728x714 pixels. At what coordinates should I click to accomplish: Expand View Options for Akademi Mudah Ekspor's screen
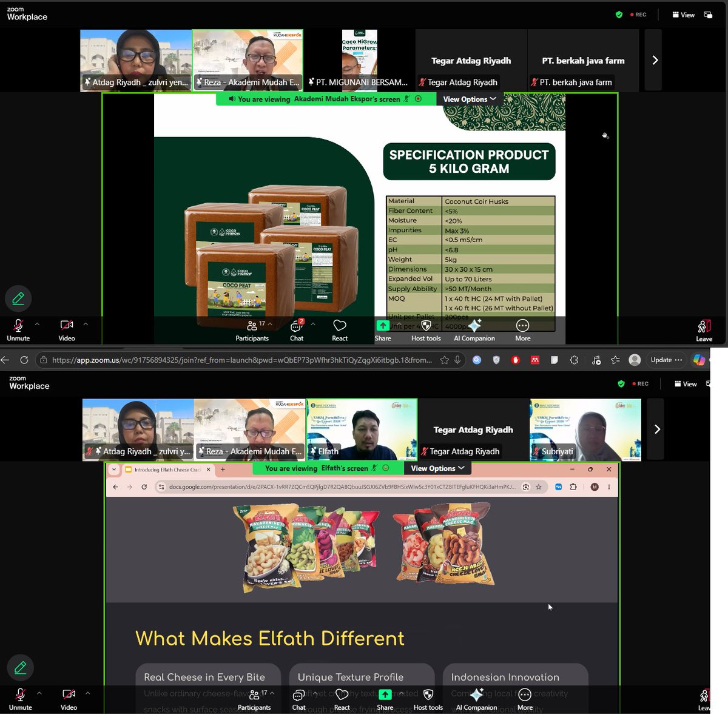click(470, 99)
